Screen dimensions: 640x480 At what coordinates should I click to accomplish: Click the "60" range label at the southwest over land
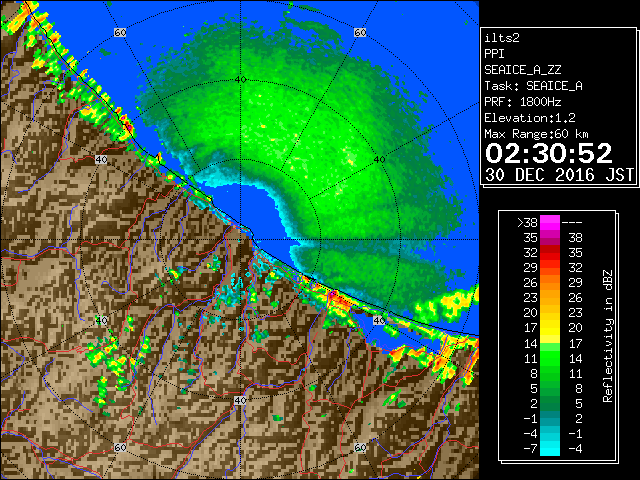click(120, 447)
